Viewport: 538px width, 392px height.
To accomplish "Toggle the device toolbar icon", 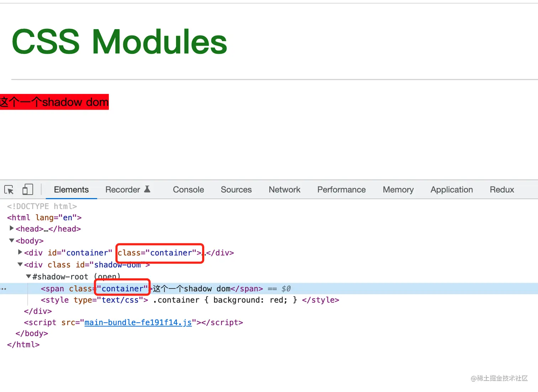I will 28,190.
